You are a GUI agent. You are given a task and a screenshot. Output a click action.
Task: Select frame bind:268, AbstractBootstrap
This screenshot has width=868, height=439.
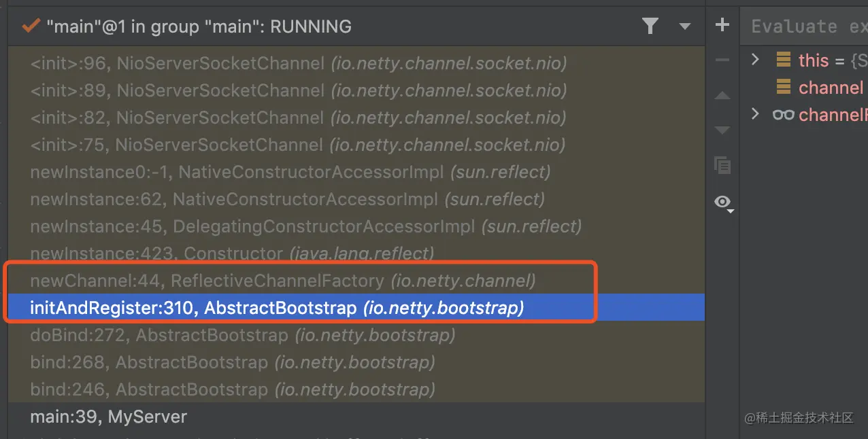pos(356,362)
